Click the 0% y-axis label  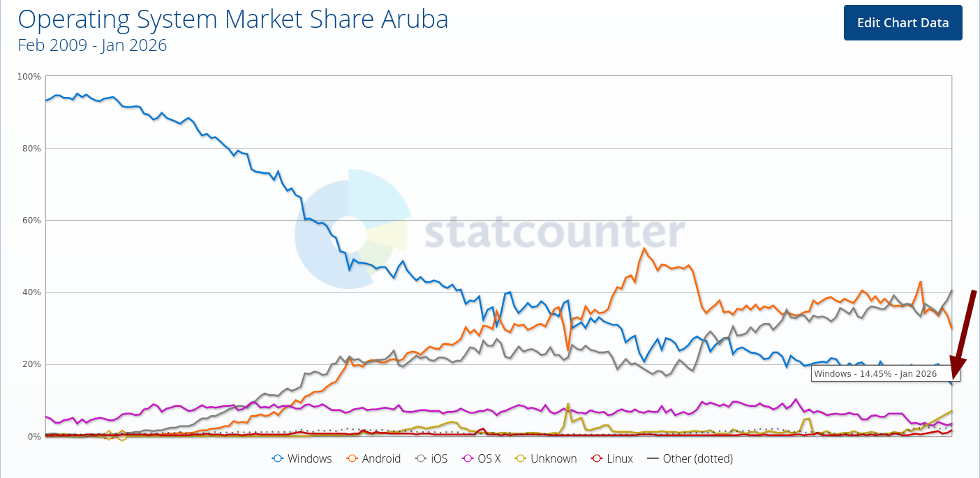34,437
